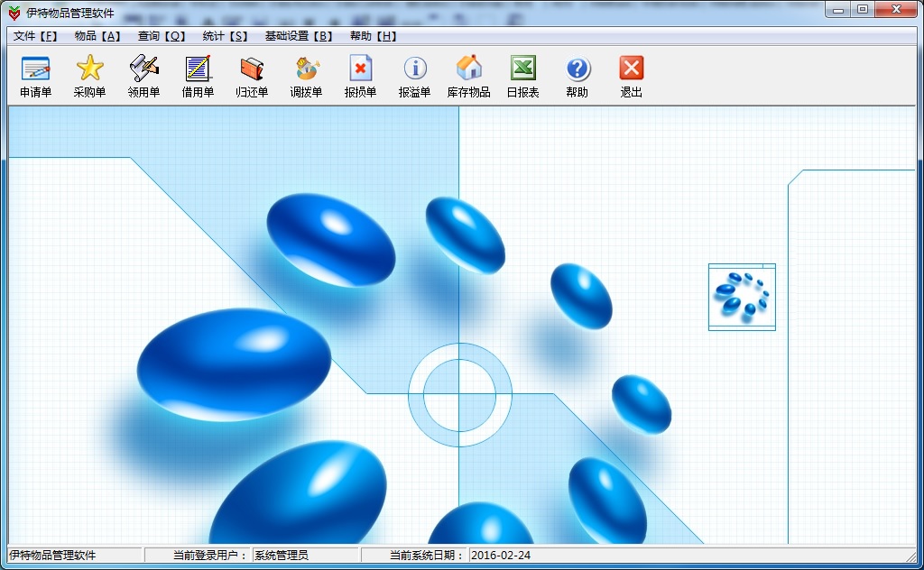Viewport: 924px width, 570px height.
Task: Click the status bar user 系统管理员
Action: pos(282,556)
